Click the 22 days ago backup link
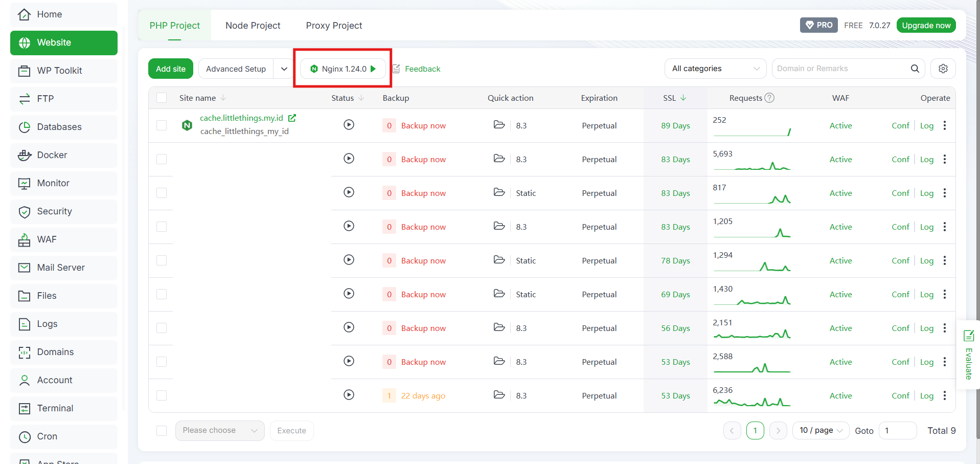 pos(423,395)
